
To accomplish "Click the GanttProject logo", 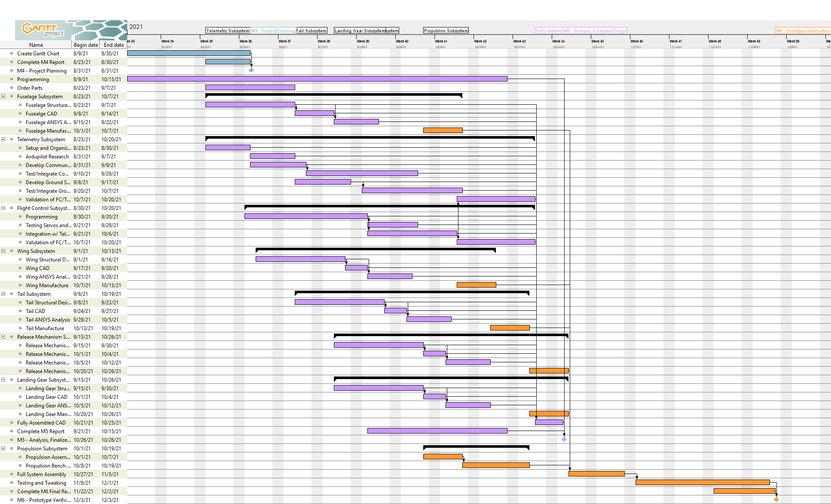I will tap(43, 30).
